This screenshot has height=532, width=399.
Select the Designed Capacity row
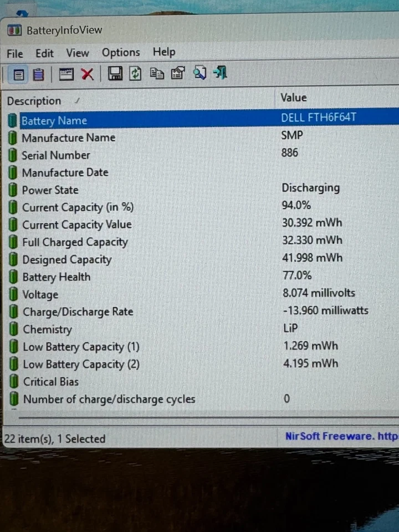[203, 259]
